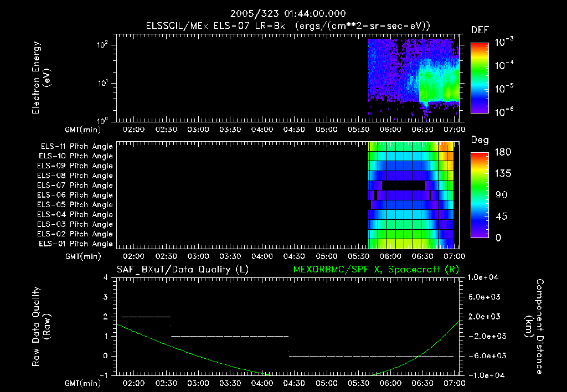Click the ELSSCIL/MEx ELS-07 LR-Bk spectrogram title
The image size is (567, 392).
coord(288,26)
